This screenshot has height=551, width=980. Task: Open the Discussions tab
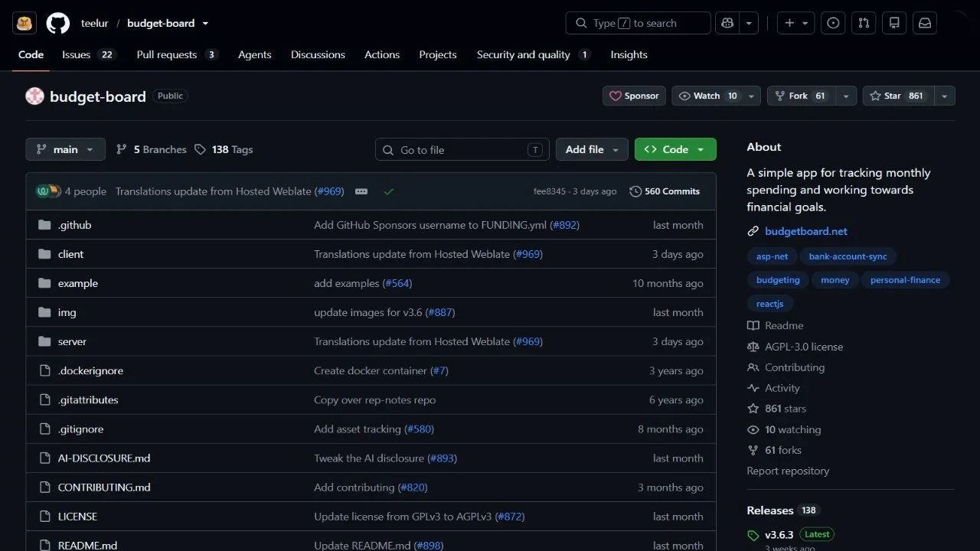tap(318, 55)
